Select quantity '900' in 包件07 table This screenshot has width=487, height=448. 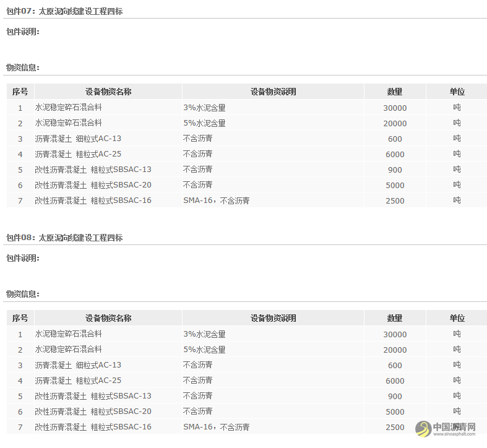point(395,170)
